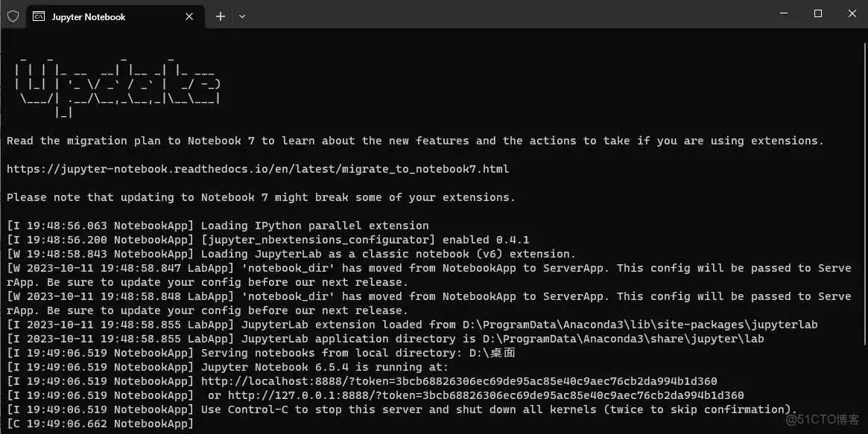Viewport: 868px width, 434px height.
Task: Open the localhost:8888 token URL
Action: (459, 381)
